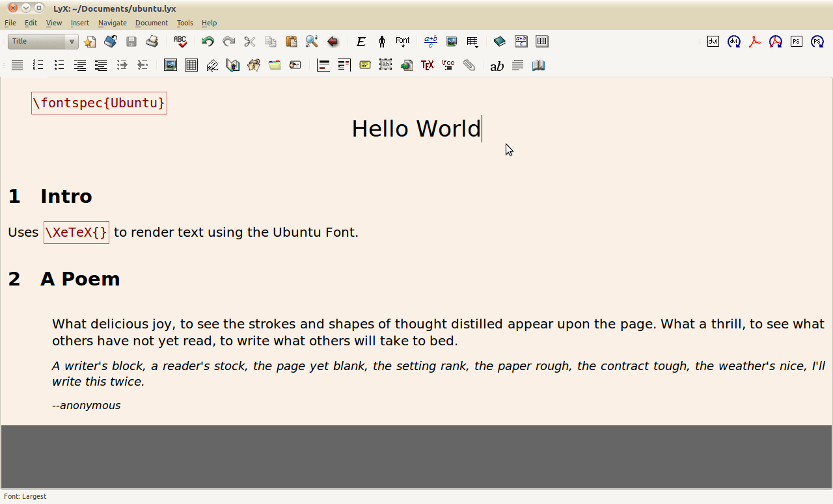Insert a yellow LyX note
The image size is (833, 504).
pos(365,65)
